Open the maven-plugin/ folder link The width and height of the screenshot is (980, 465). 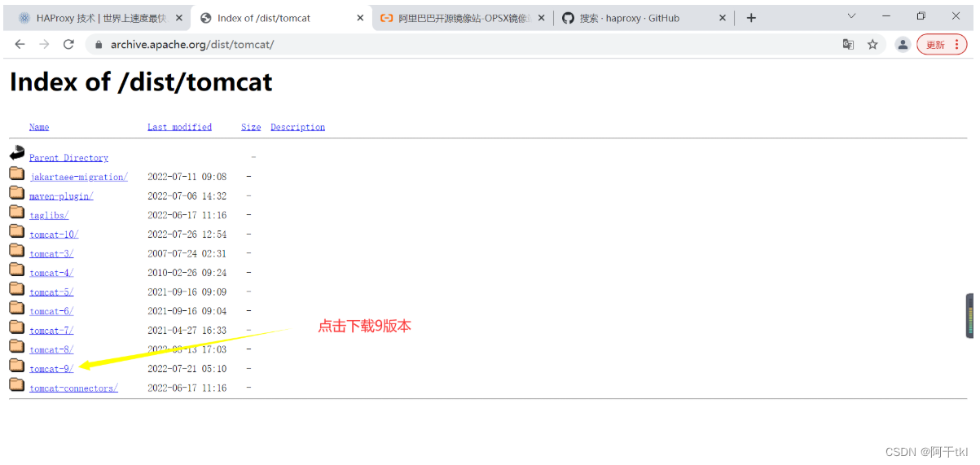[x=61, y=196]
